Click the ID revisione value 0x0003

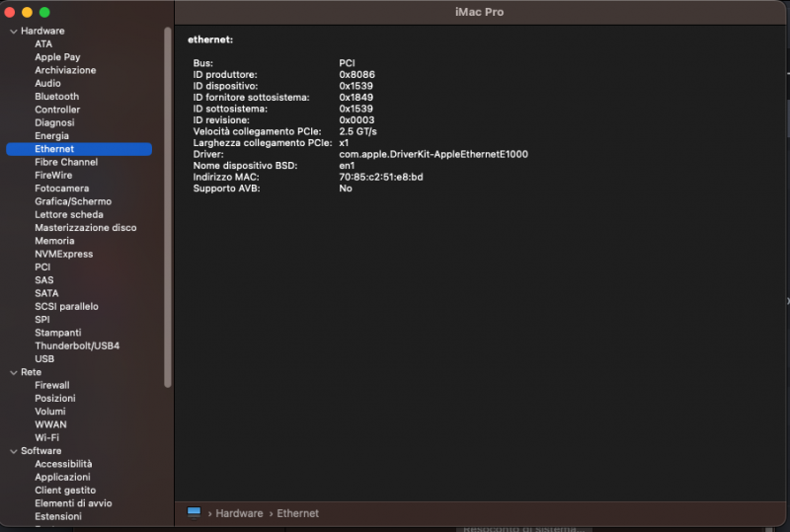tap(356, 119)
